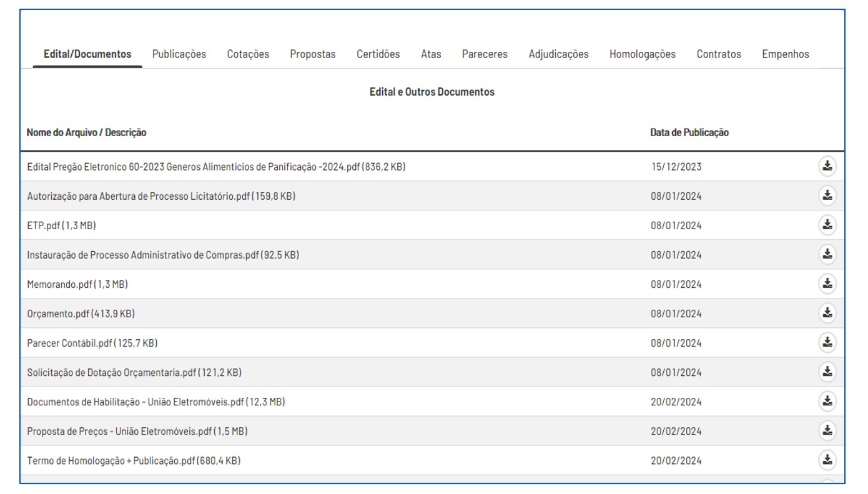Download Instauração de Processo Administrativo de Compras
Viewport: 868px width, 494px height.
click(827, 254)
